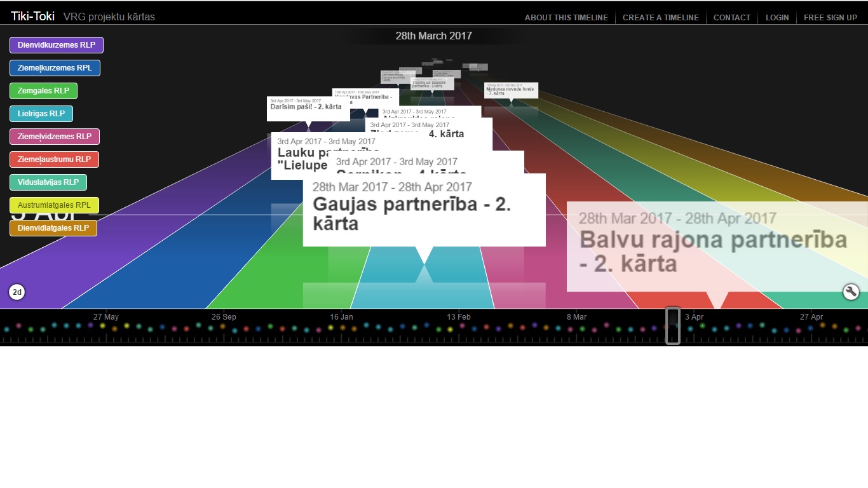Click the timeline slider handle

coord(673,326)
